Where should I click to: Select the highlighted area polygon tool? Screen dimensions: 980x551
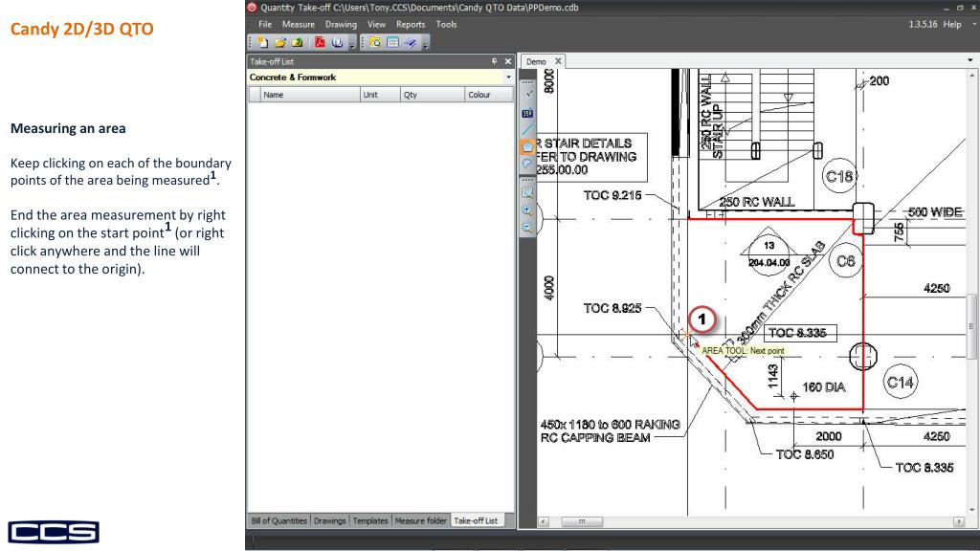(x=527, y=146)
